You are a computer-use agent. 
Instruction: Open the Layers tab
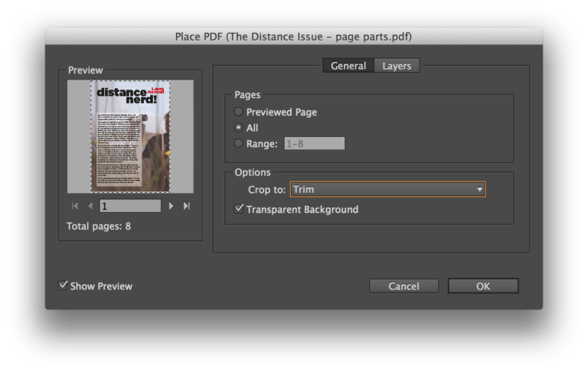point(397,66)
